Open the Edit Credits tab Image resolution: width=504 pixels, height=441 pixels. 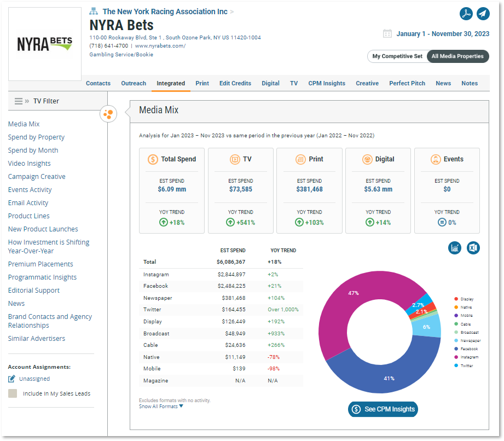[x=235, y=83]
